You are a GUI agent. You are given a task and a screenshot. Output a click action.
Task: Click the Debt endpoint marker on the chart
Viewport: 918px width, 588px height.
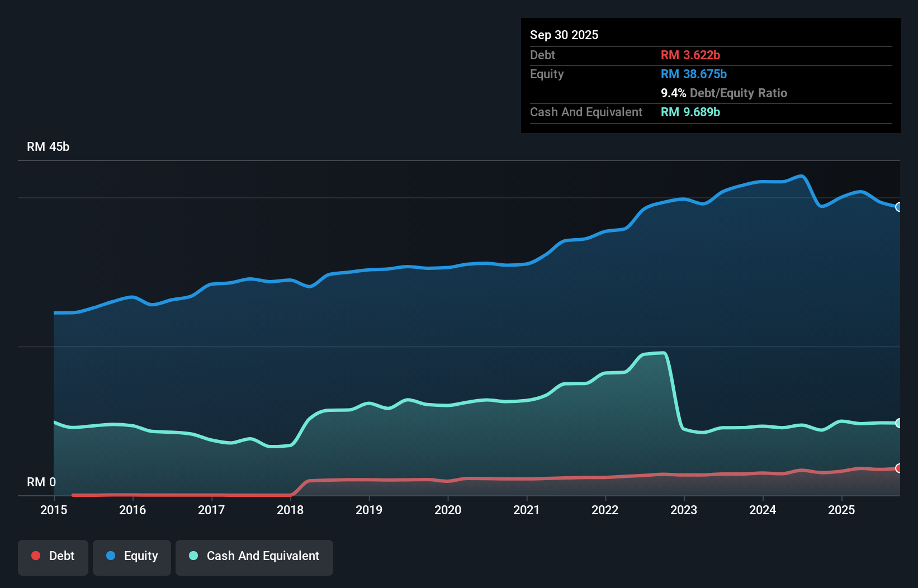click(898, 468)
